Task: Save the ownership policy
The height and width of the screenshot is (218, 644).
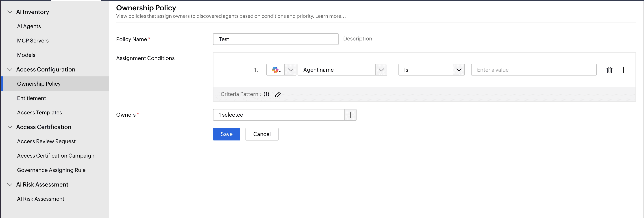Action: [x=226, y=134]
